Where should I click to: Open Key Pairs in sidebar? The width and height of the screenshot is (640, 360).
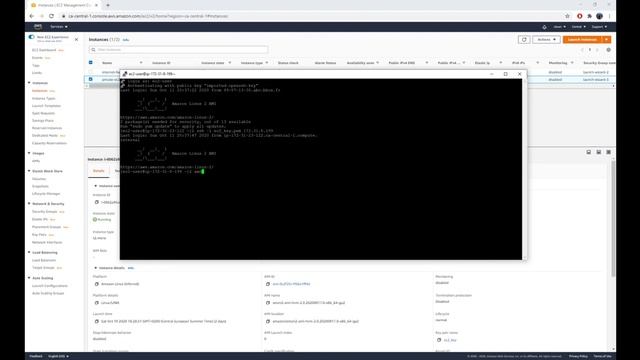click(39, 235)
